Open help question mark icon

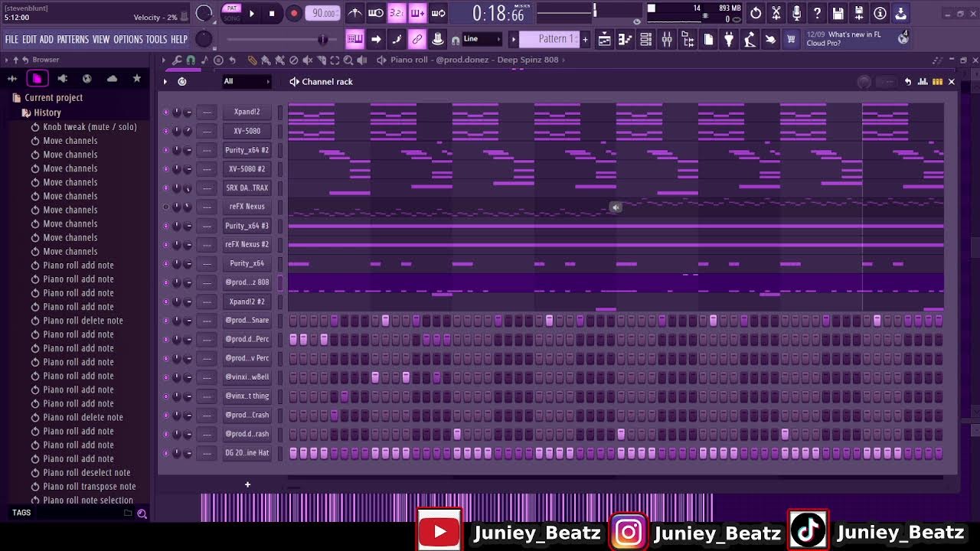818,13
